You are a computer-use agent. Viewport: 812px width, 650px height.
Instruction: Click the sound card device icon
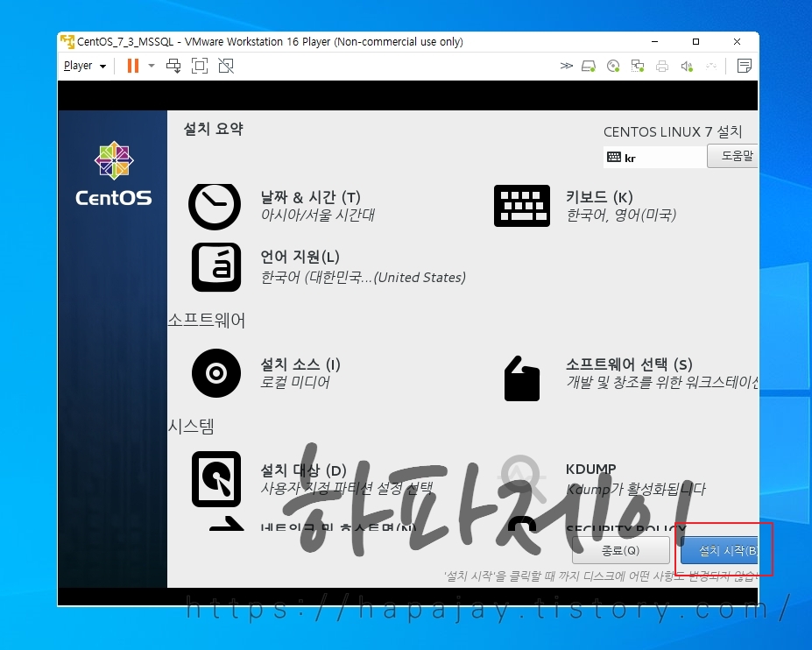[687, 66]
